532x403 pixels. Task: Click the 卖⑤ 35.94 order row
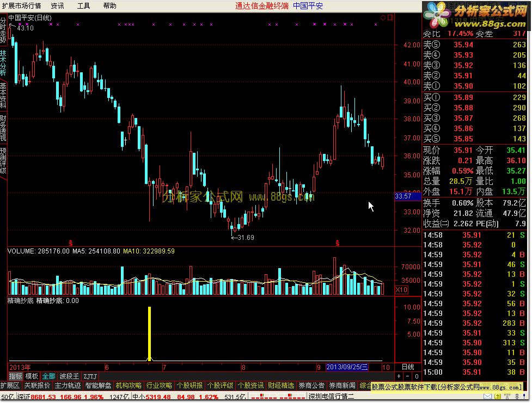(474, 45)
